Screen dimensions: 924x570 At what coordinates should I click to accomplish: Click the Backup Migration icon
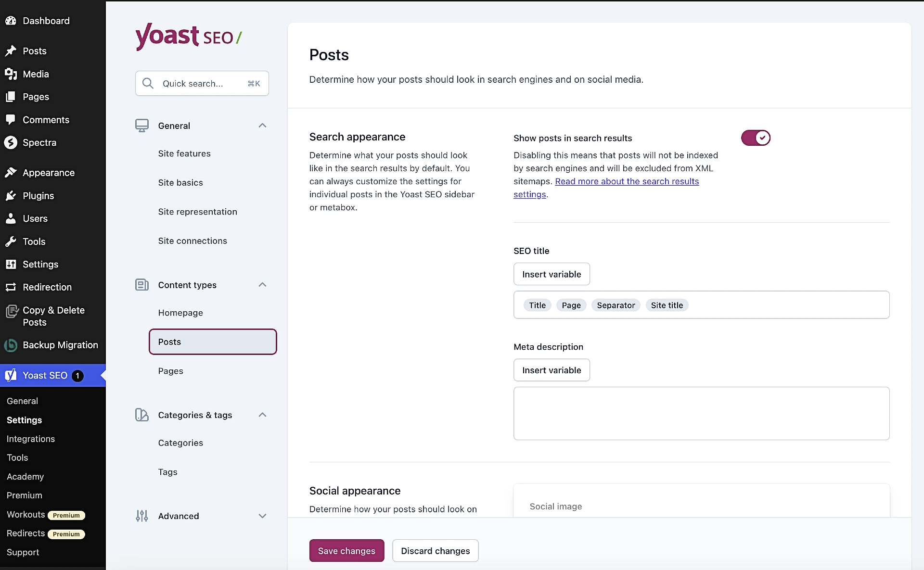click(11, 345)
